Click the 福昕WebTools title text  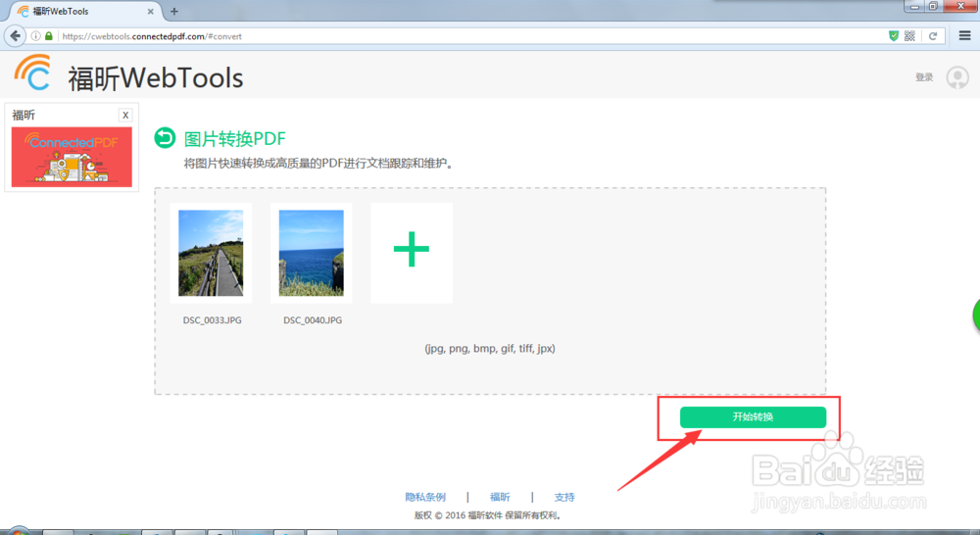click(x=156, y=78)
